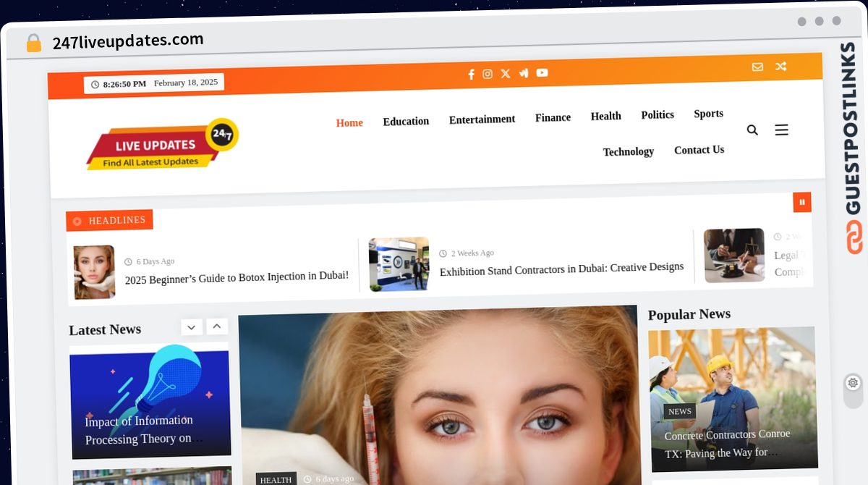Click the Instagram icon in top bar
Image resolution: width=868 pixels, height=485 pixels.
488,74
